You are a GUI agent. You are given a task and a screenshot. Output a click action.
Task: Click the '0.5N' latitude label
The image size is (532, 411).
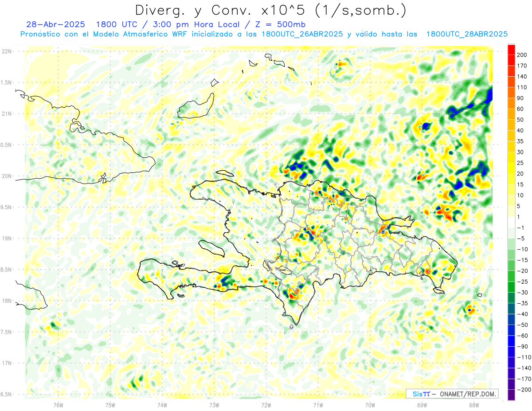7,145
